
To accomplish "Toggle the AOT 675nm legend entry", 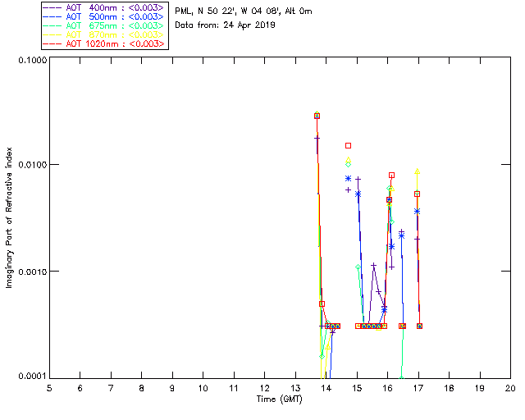I will [105, 25].
